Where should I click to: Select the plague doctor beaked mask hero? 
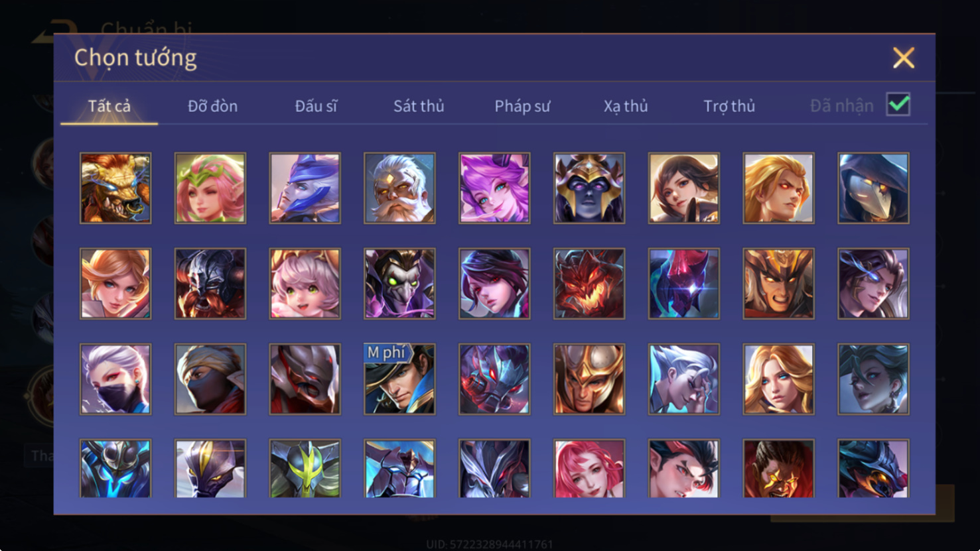click(873, 188)
